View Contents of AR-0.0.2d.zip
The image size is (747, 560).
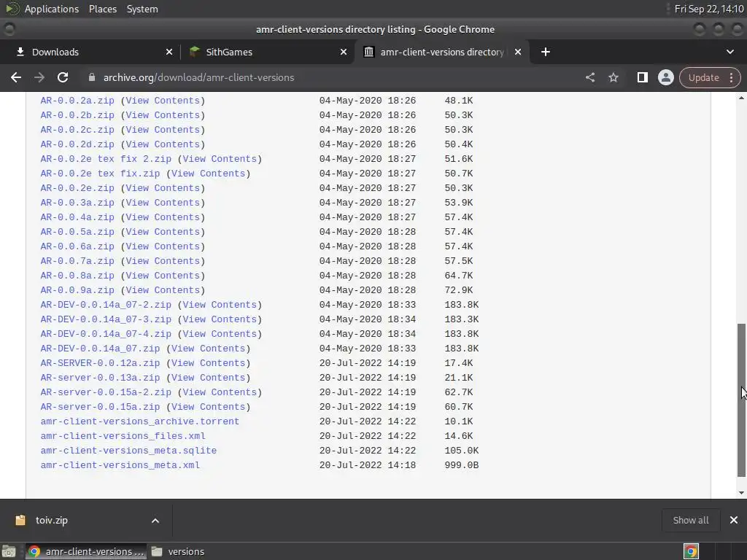163,144
